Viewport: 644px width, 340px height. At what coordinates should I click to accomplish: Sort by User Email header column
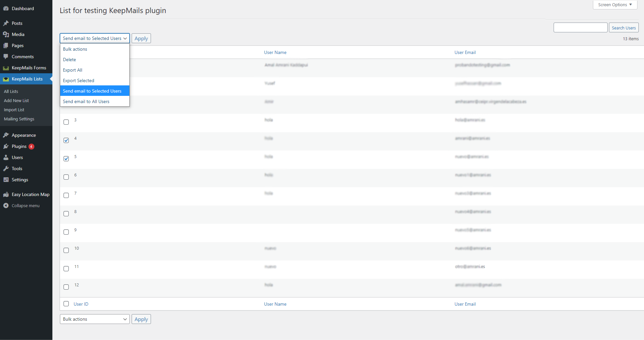point(465,52)
